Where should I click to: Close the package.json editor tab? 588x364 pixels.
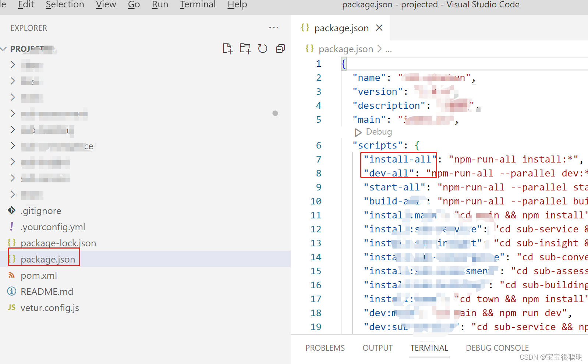[x=379, y=28]
